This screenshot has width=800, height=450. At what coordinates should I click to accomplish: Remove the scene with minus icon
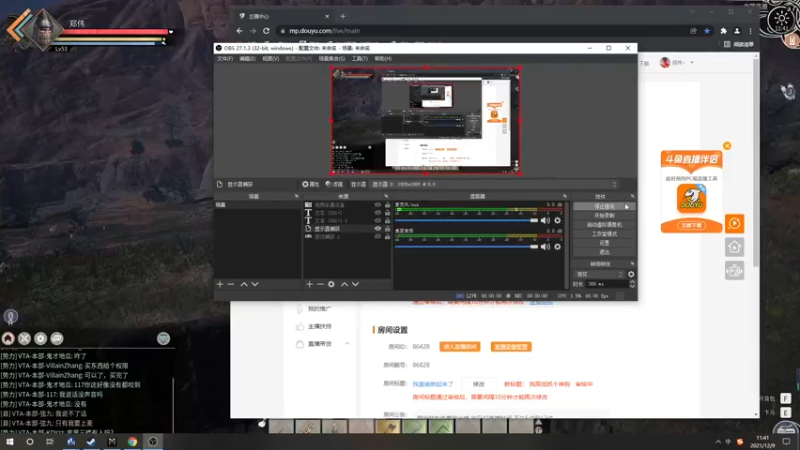click(x=231, y=284)
